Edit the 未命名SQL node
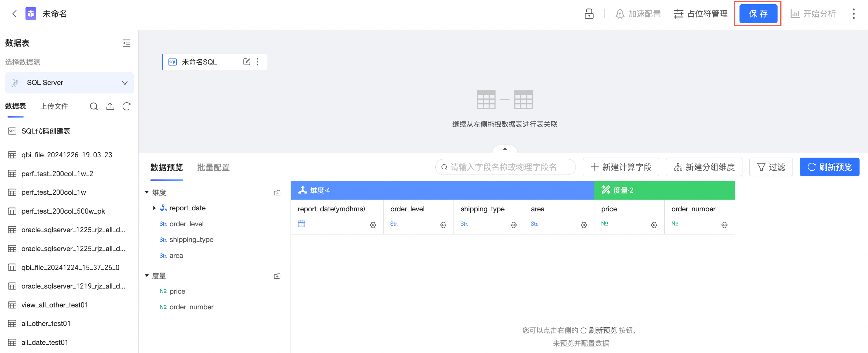This screenshot has height=353, width=868. pyautogui.click(x=247, y=62)
